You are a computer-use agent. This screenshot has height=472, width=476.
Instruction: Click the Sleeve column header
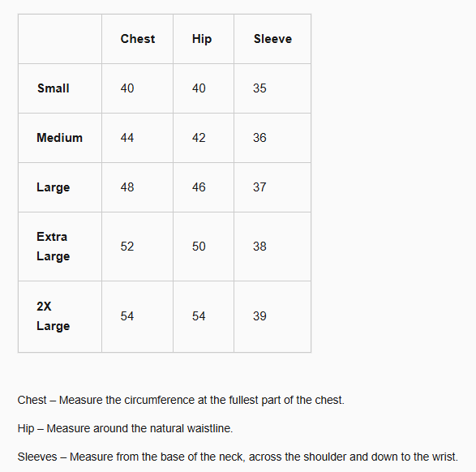tap(272, 39)
